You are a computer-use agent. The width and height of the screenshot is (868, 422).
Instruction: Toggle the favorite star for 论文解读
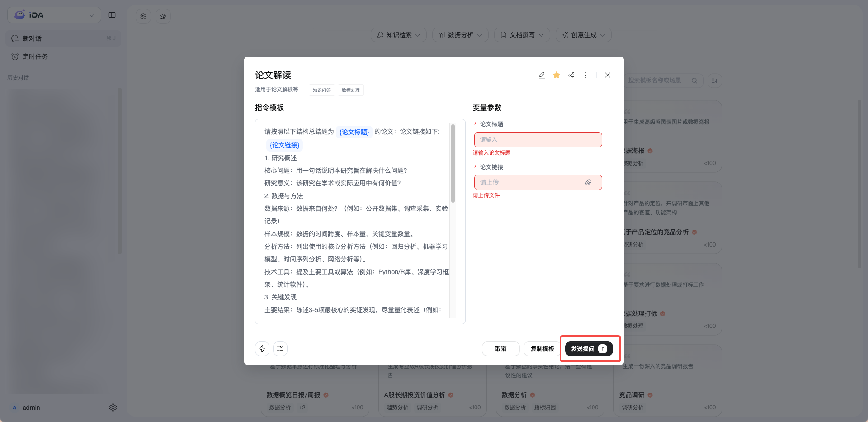click(x=557, y=75)
